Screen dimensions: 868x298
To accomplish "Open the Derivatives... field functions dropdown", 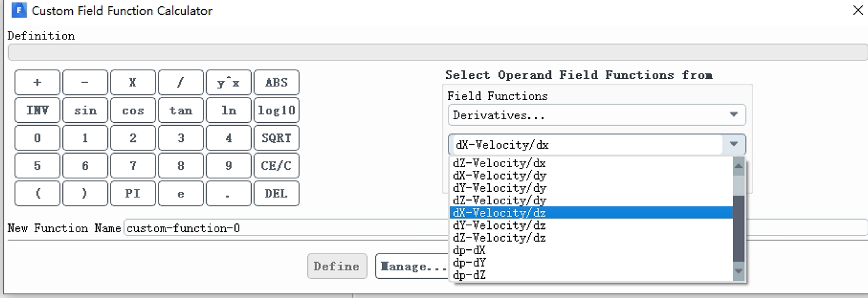I will tap(597, 115).
